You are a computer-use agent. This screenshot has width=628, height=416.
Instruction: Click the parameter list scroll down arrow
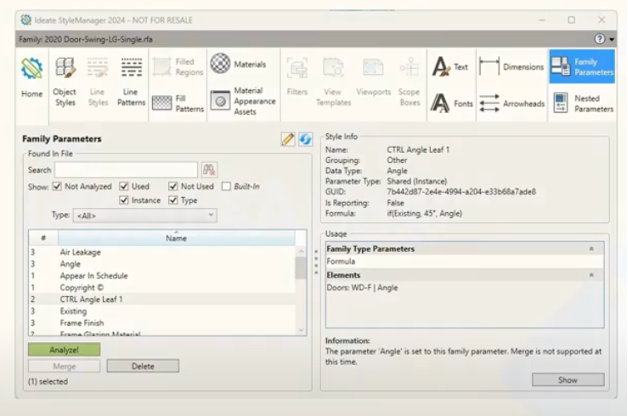pos(301,330)
